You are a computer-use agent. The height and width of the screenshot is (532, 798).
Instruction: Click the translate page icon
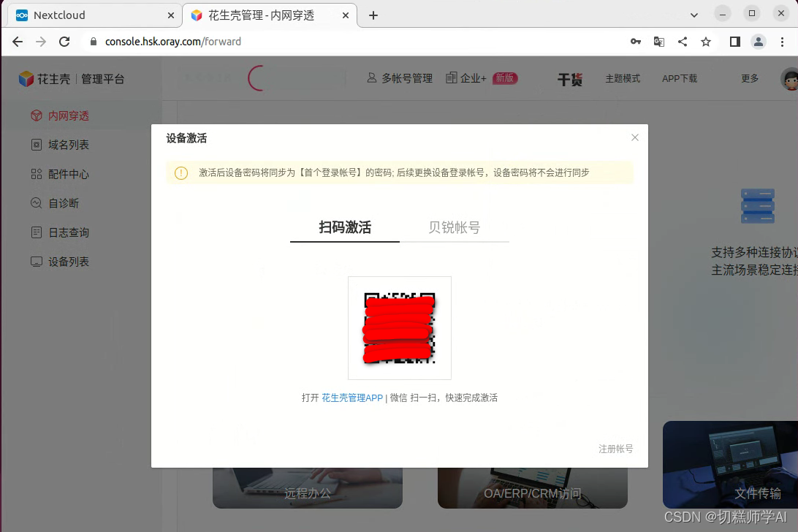click(659, 42)
